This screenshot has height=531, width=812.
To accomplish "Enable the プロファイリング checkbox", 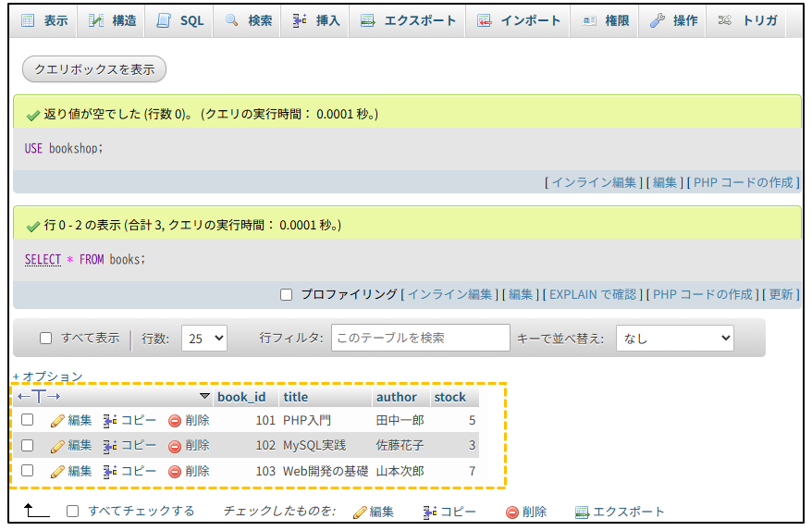I will click(287, 294).
